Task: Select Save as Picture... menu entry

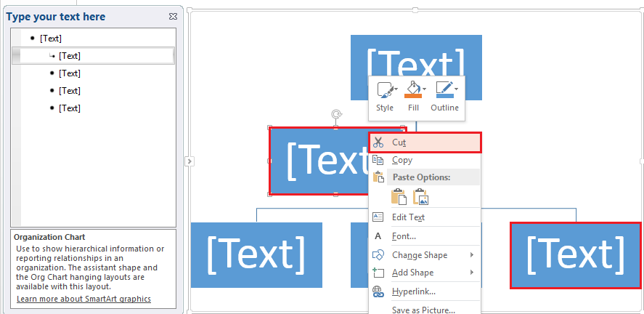Action: [425, 310]
